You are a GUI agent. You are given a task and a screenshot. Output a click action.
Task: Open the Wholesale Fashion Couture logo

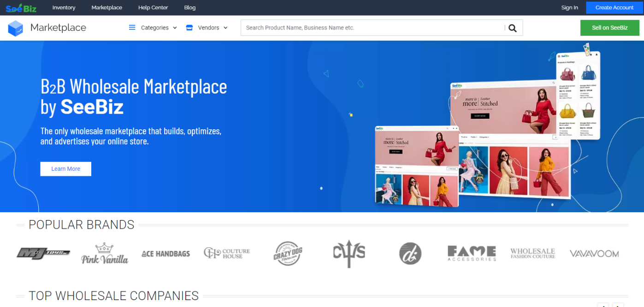click(x=533, y=254)
